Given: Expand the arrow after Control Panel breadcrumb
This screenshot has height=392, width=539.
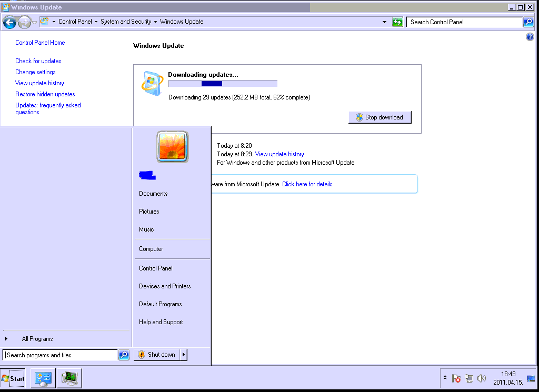Looking at the screenshot, I should 96,22.
